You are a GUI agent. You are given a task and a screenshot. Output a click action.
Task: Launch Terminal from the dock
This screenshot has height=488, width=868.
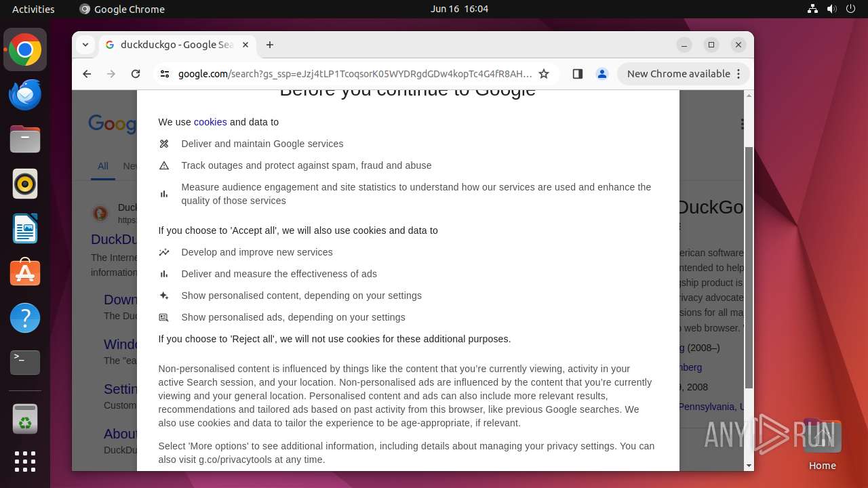[x=25, y=363]
